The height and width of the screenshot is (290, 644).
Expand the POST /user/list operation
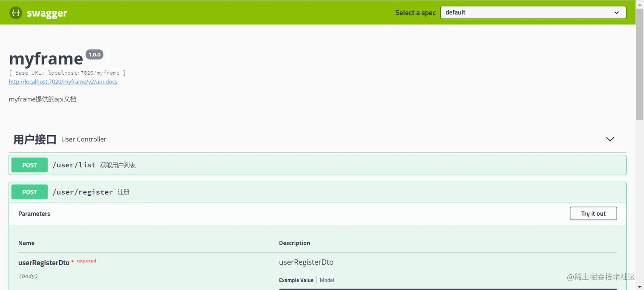click(317, 165)
